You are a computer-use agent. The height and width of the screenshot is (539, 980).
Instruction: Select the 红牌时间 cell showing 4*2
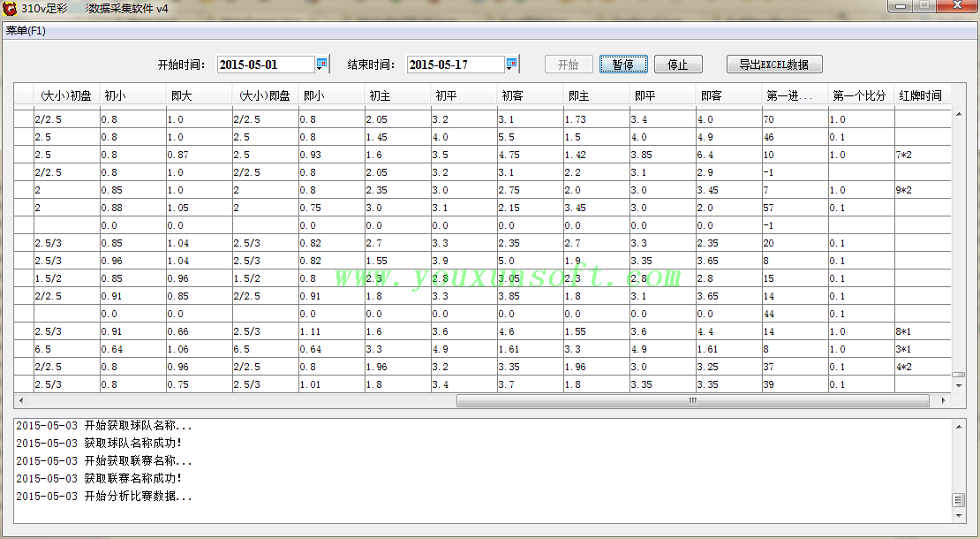[x=923, y=367]
